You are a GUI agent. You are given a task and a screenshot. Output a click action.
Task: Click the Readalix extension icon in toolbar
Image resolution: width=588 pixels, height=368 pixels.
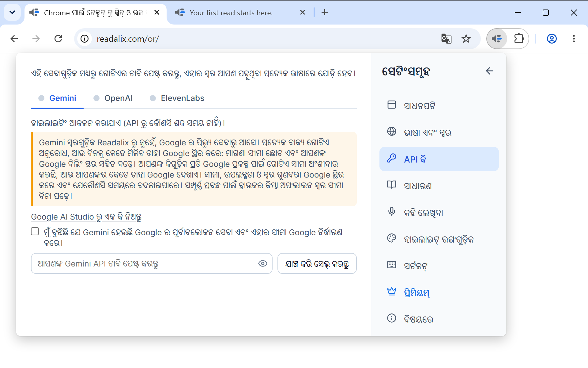(x=497, y=39)
